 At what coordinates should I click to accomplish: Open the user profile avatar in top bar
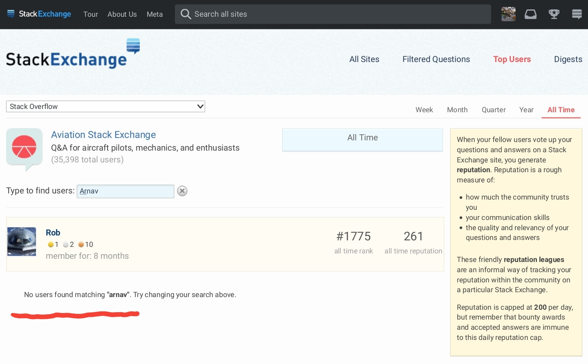tap(508, 14)
